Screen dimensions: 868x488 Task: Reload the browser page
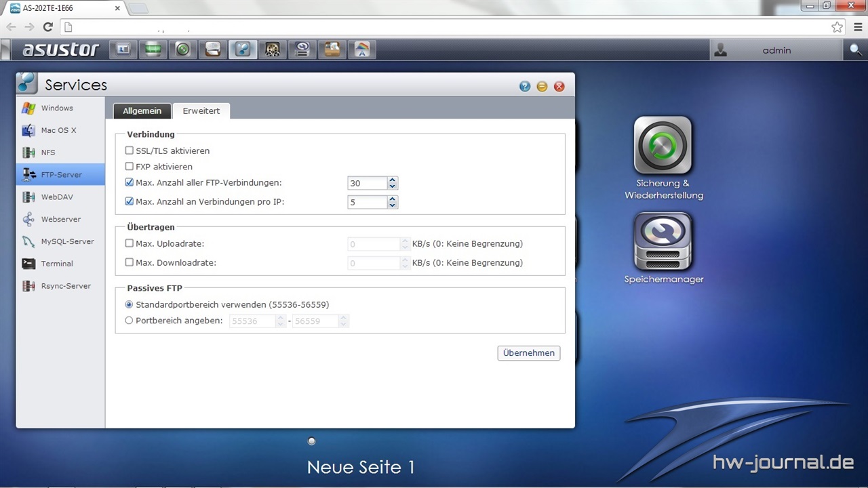[x=47, y=27]
